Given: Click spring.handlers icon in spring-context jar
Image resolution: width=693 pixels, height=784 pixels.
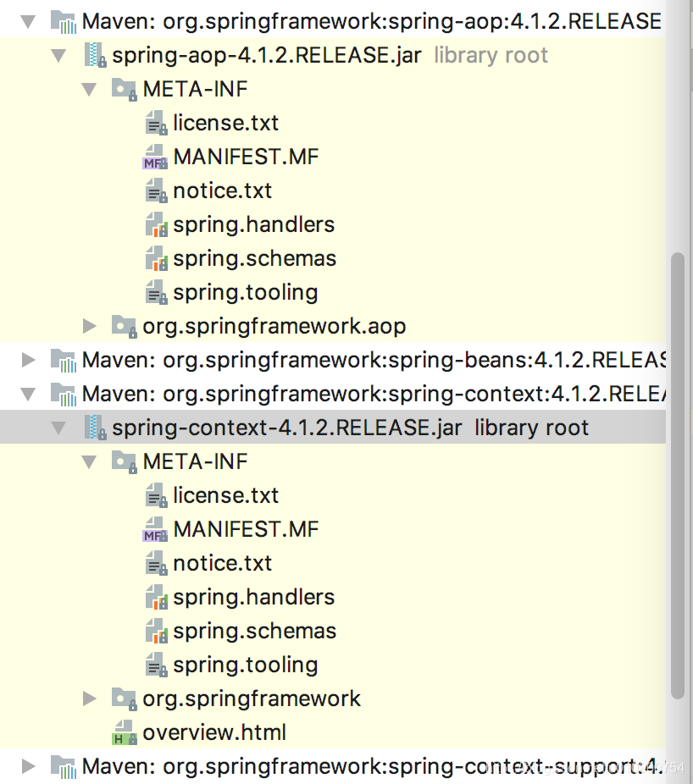Looking at the screenshot, I should tap(156, 597).
